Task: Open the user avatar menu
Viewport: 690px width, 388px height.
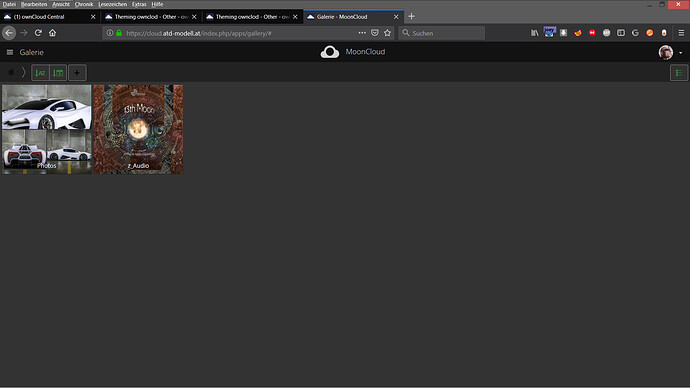Action: click(666, 52)
